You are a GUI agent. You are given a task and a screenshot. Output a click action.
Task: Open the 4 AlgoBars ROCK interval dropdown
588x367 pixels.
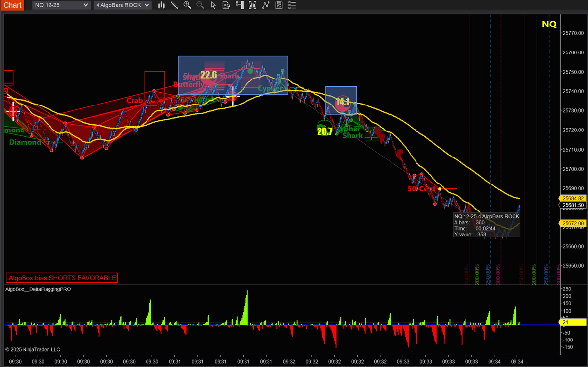[x=122, y=5]
